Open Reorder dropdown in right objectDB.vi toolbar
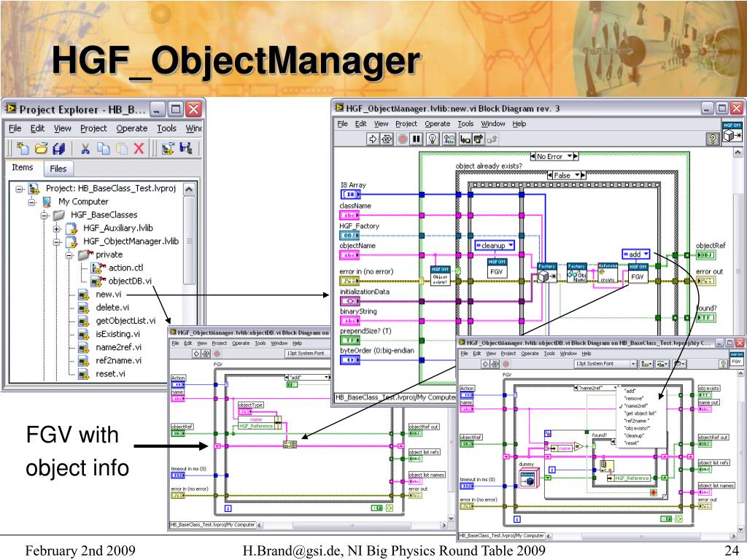The height and width of the screenshot is (560, 747). [679, 364]
